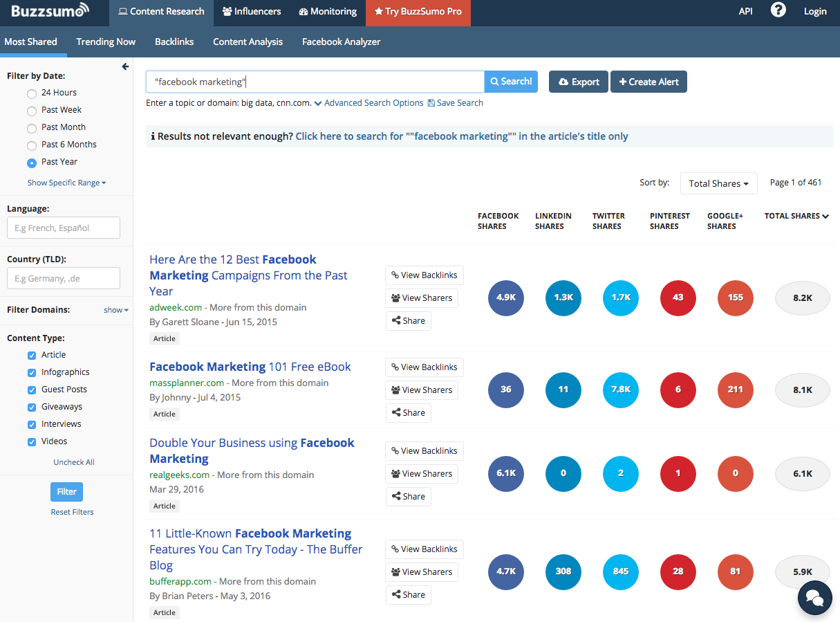Click adweek article LinkedIn shares 1.3K circle
Image resolution: width=840 pixels, height=622 pixels.
pyautogui.click(x=563, y=298)
